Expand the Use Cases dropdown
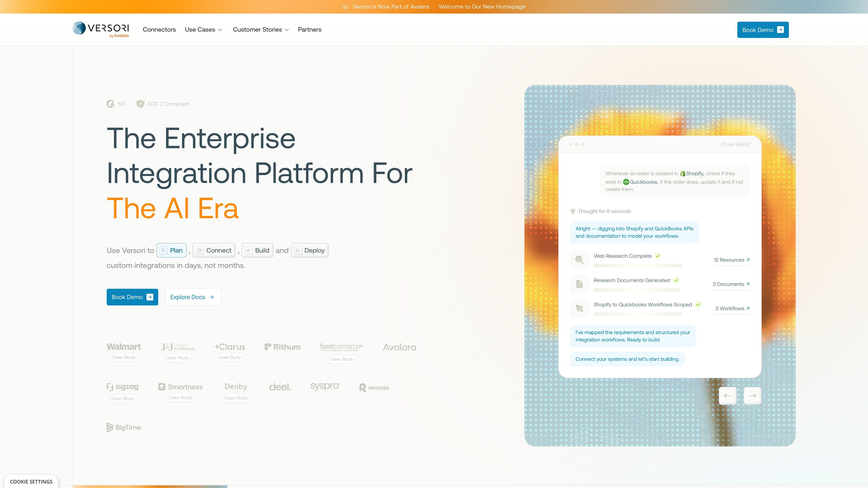The image size is (868, 488). (x=203, y=30)
